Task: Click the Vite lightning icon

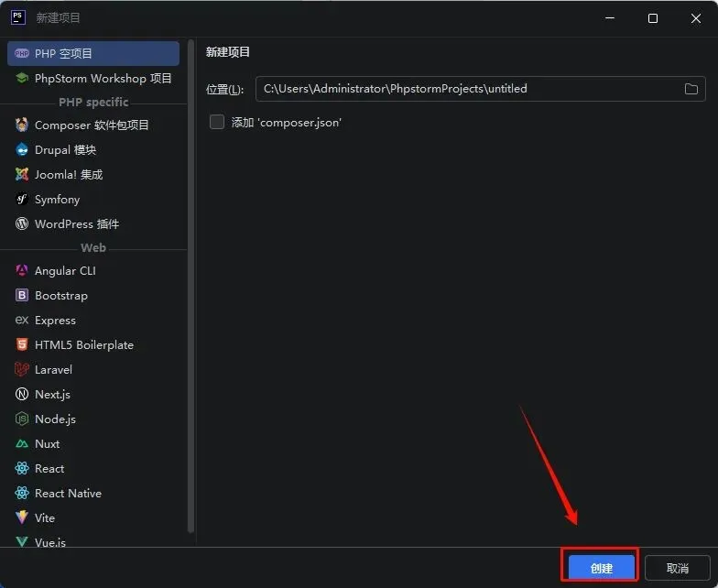Action: point(22,518)
